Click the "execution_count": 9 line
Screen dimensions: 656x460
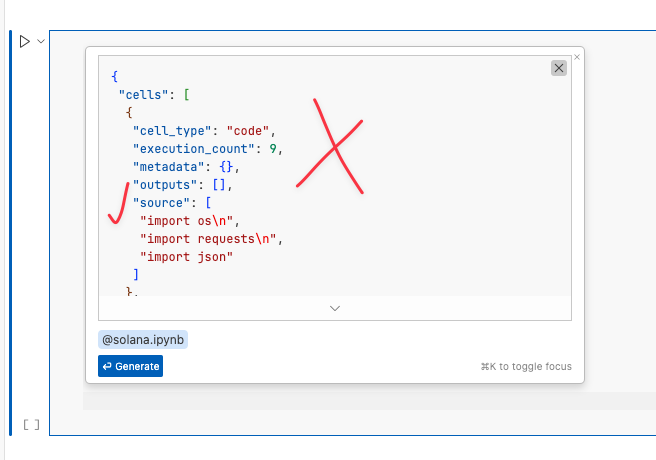(208, 149)
